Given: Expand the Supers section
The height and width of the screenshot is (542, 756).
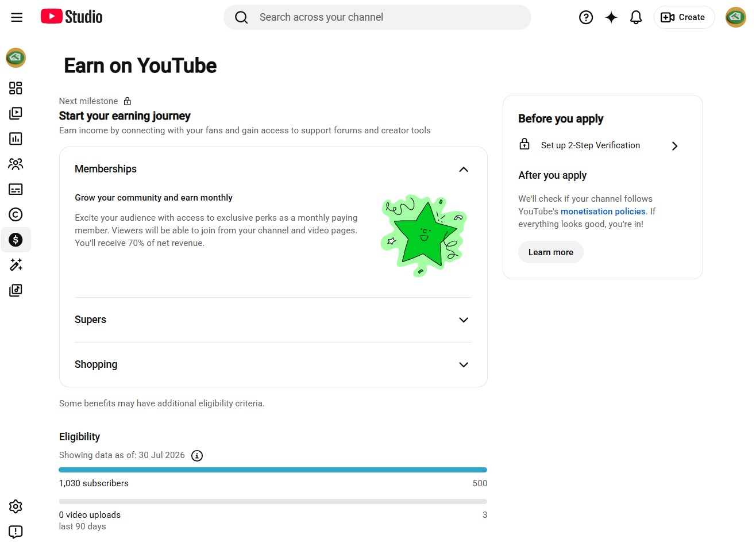Looking at the screenshot, I should click(x=464, y=320).
